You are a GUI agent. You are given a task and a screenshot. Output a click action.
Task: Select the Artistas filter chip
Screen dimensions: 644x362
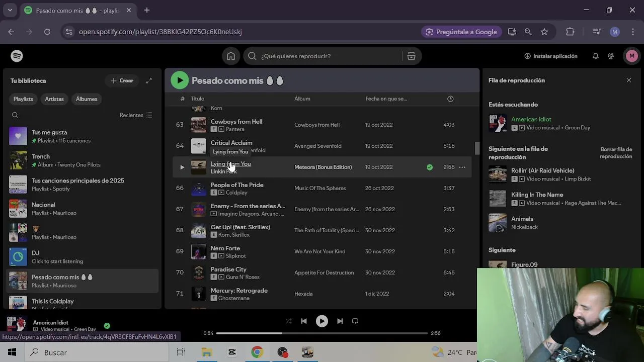(54, 99)
